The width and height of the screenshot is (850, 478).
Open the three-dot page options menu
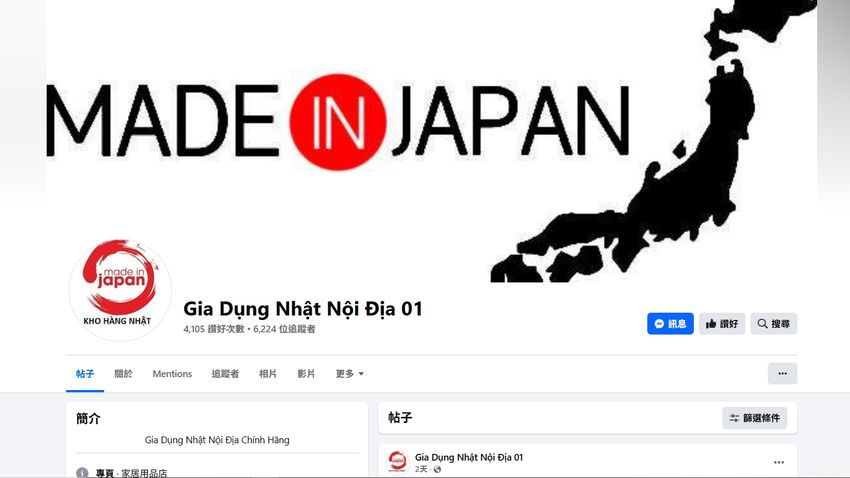pyautogui.click(x=782, y=373)
